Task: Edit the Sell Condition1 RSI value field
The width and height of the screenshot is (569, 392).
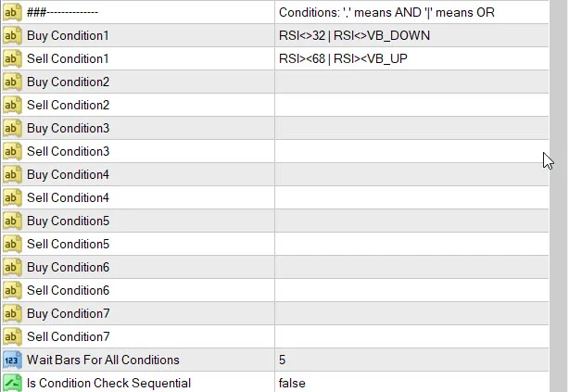Action: [x=343, y=58]
